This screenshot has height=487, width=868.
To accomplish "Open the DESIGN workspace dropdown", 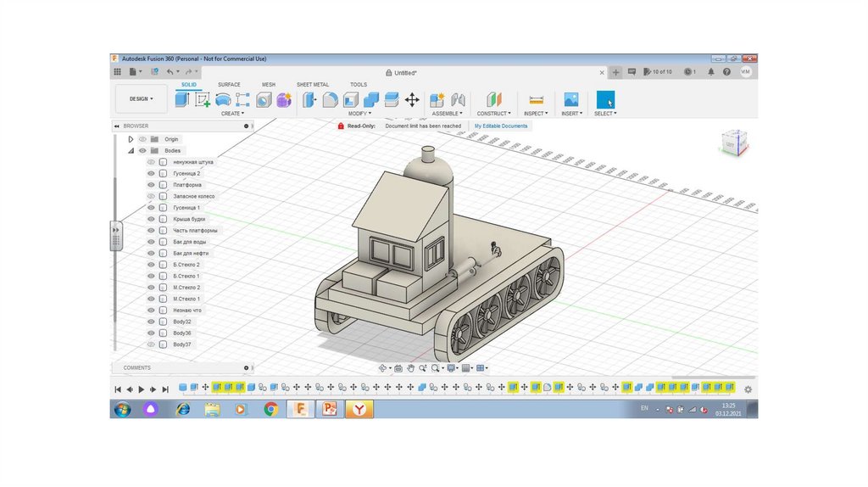I will click(x=141, y=99).
